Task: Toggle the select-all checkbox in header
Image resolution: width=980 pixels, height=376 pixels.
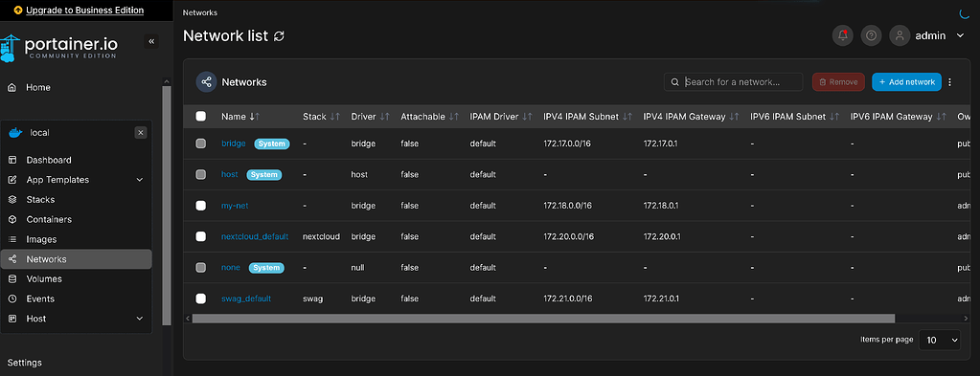Action: (200, 116)
